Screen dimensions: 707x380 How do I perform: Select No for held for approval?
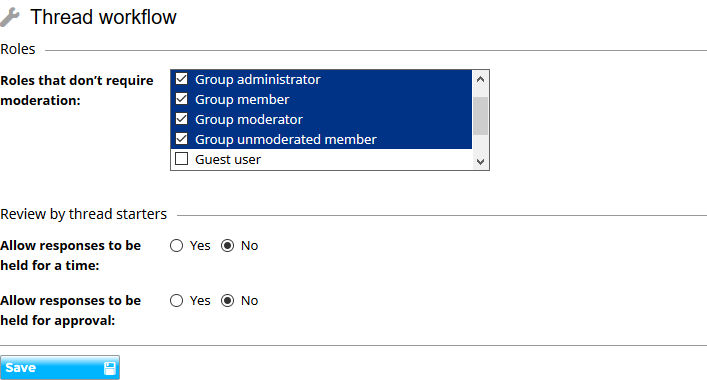tap(227, 301)
